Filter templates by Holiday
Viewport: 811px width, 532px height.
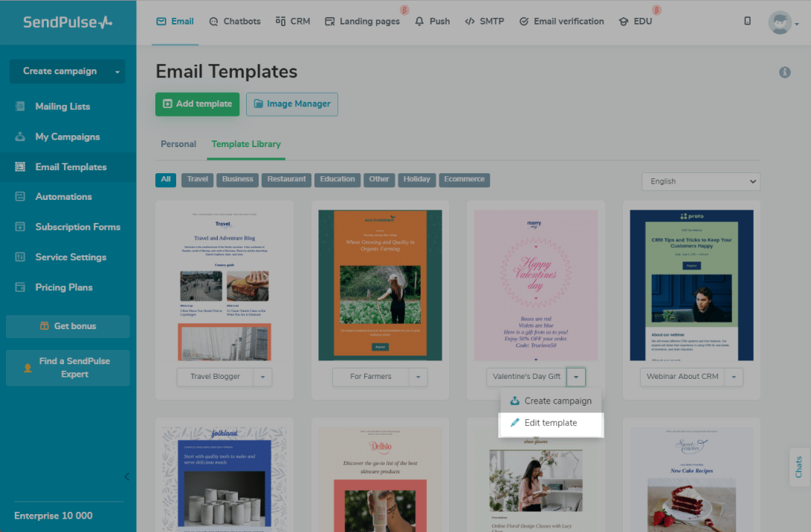tap(417, 179)
